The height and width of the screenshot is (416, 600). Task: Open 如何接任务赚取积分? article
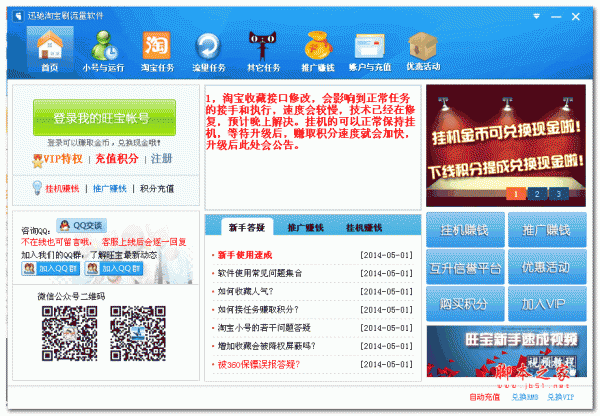(258, 310)
